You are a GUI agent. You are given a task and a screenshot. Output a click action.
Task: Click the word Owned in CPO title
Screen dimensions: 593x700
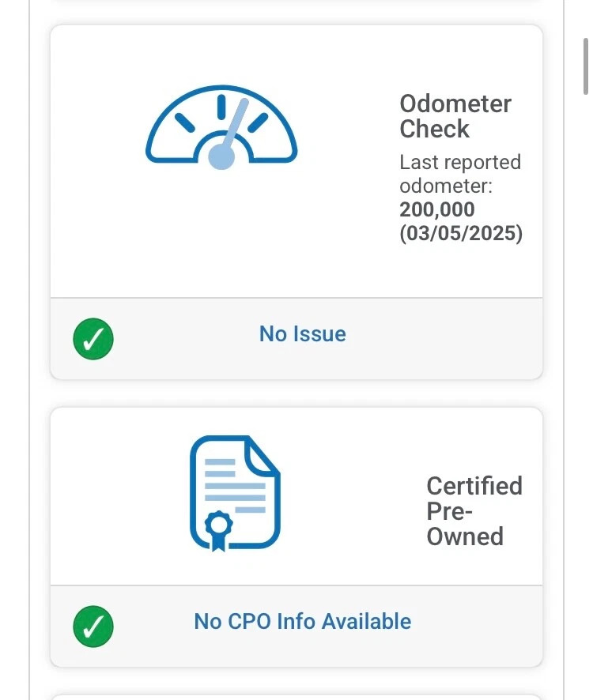tap(465, 536)
